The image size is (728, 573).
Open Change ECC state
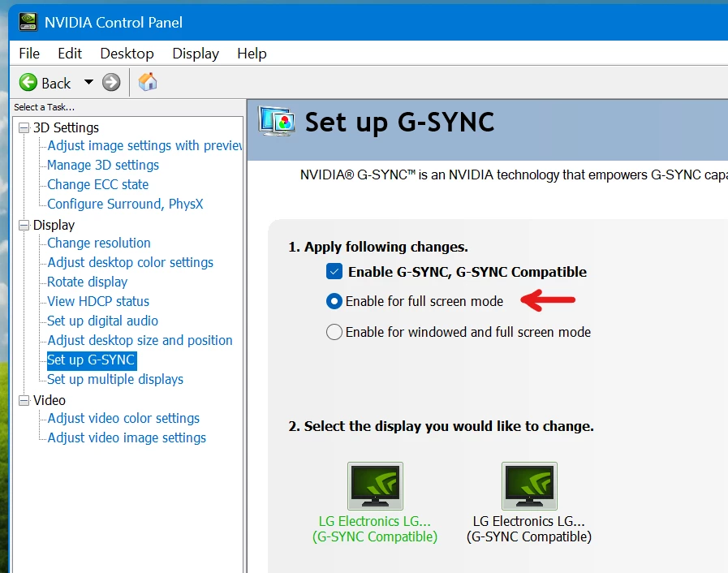(98, 184)
